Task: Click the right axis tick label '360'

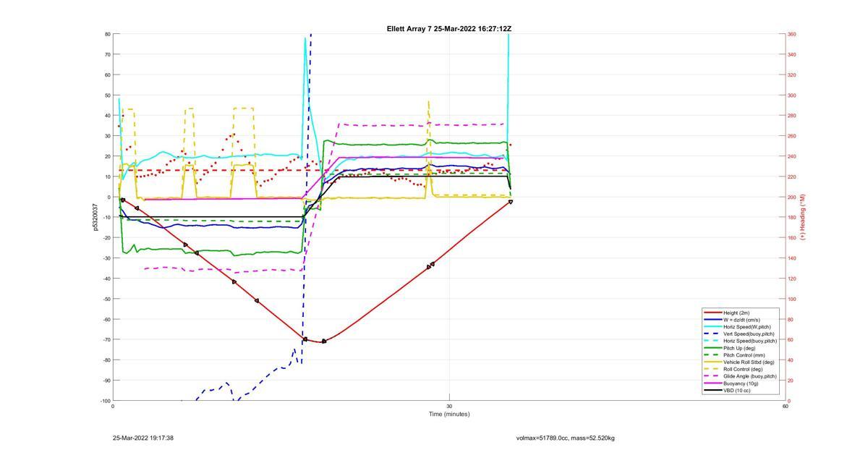Action: 792,34
